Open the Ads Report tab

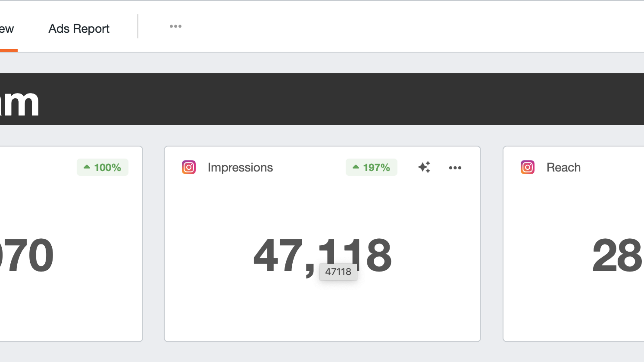pyautogui.click(x=79, y=28)
